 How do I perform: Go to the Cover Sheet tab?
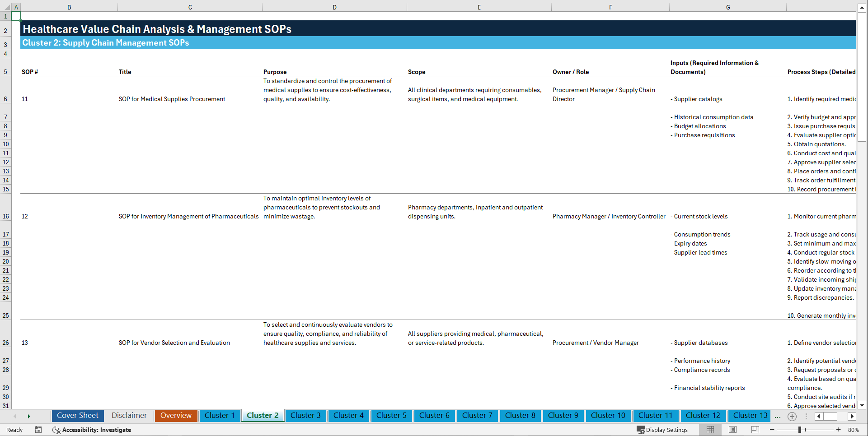[x=77, y=416]
